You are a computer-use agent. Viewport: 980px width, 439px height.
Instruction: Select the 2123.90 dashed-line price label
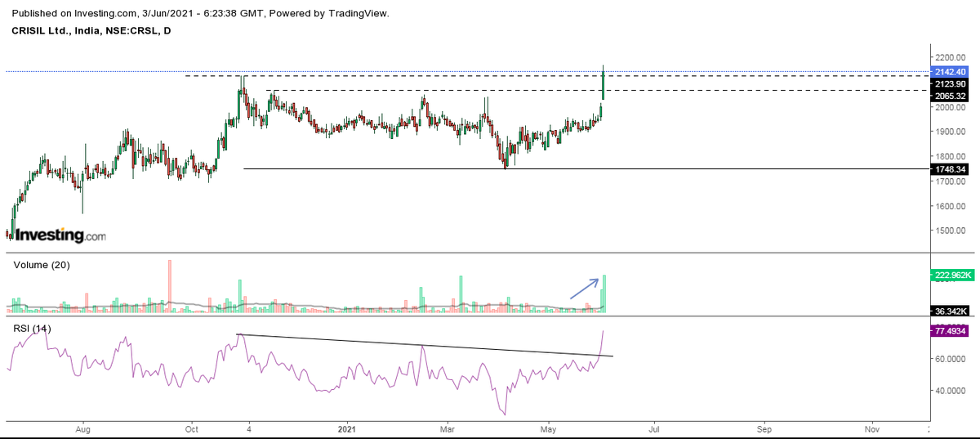coord(951,83)
